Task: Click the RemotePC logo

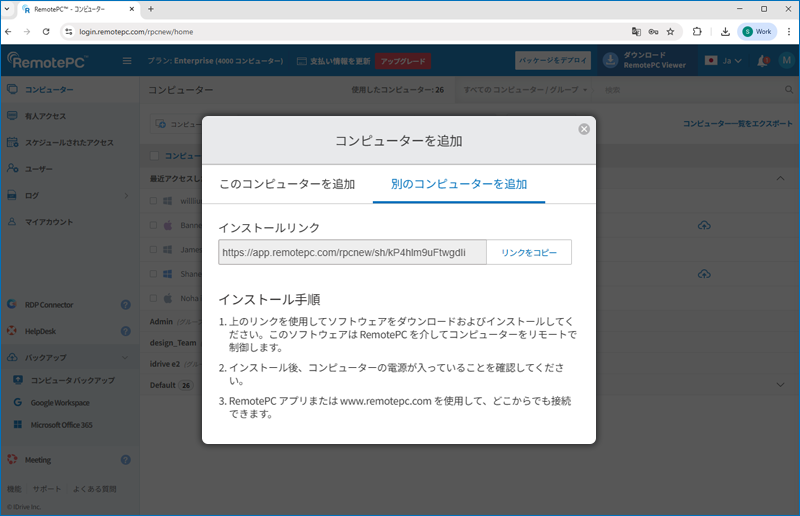Action: [47, 61]
